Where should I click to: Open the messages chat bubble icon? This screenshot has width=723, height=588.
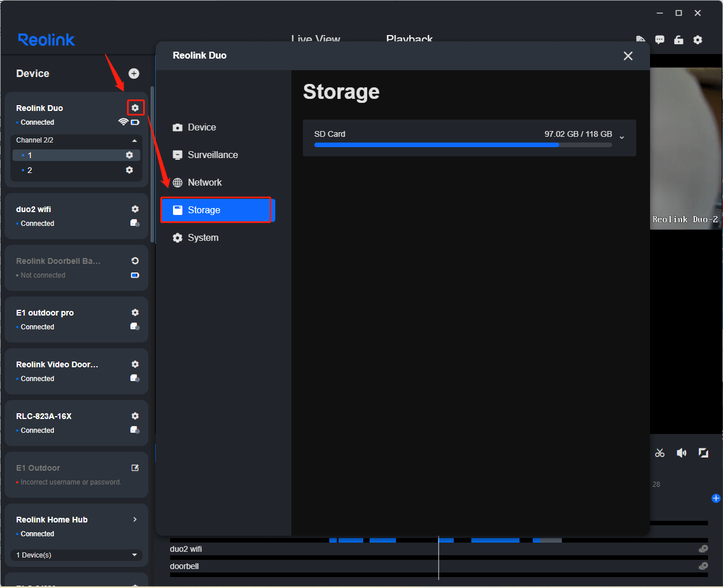(x=660, y=40)
